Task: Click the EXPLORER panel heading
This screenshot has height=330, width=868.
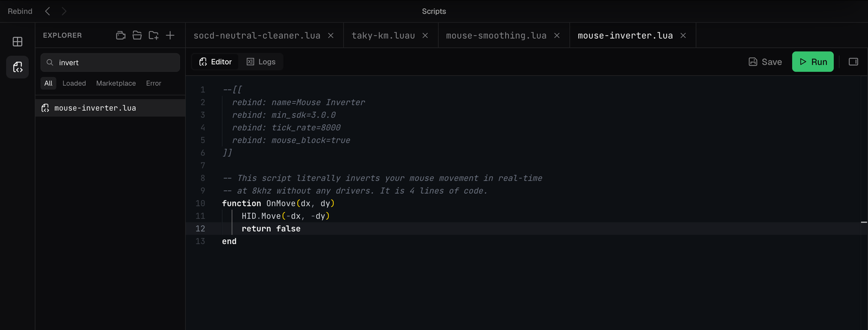Action: [62, 35]
